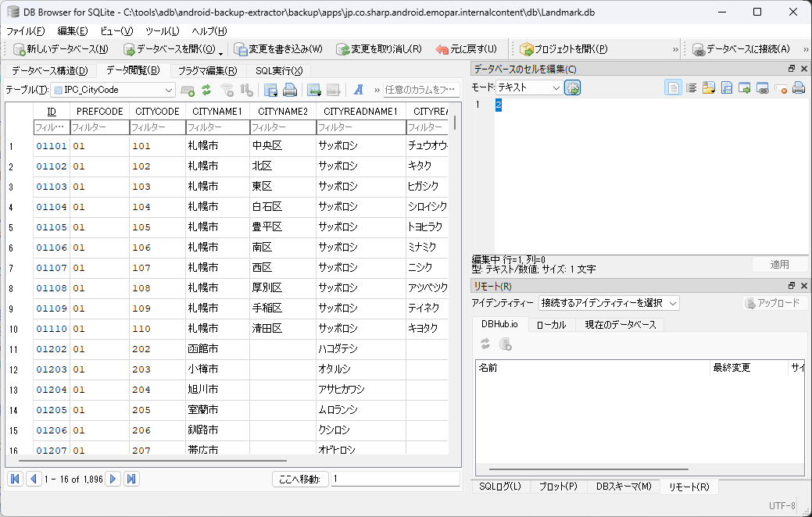Sort by the CITYCODE column header

pos(157,111)
